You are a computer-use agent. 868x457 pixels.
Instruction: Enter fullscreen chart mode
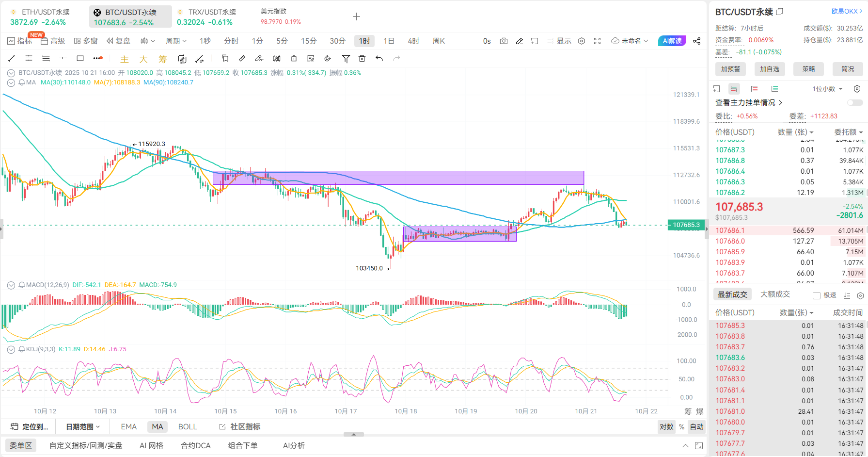pos(597,41)
